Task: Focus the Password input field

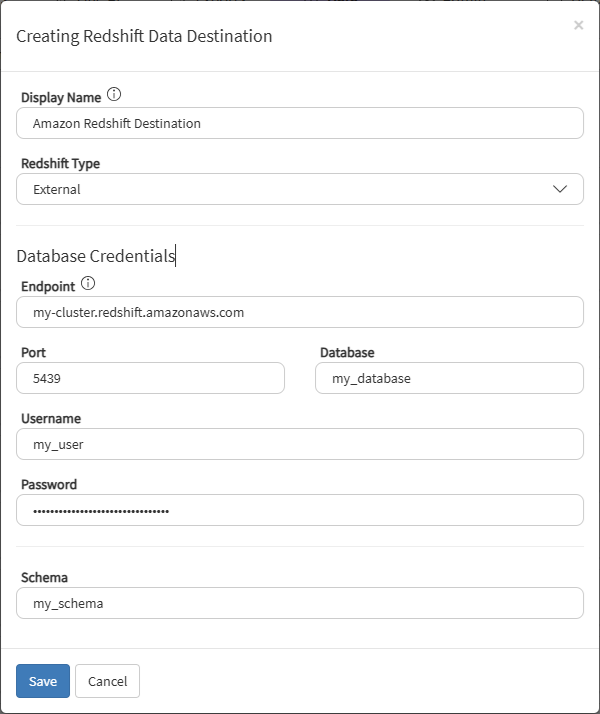Action: 300,510
